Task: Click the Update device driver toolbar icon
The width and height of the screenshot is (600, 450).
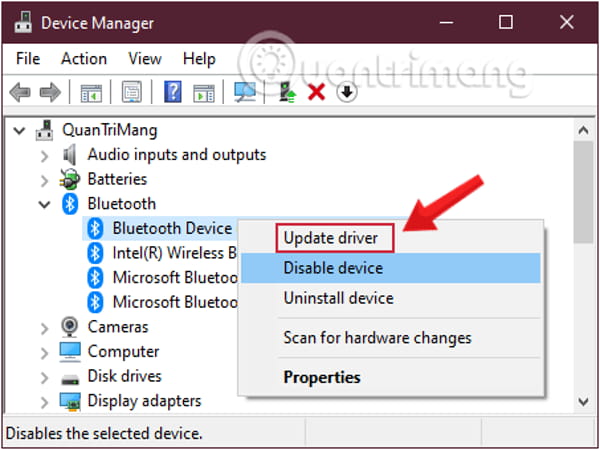Action: point(287,93)
